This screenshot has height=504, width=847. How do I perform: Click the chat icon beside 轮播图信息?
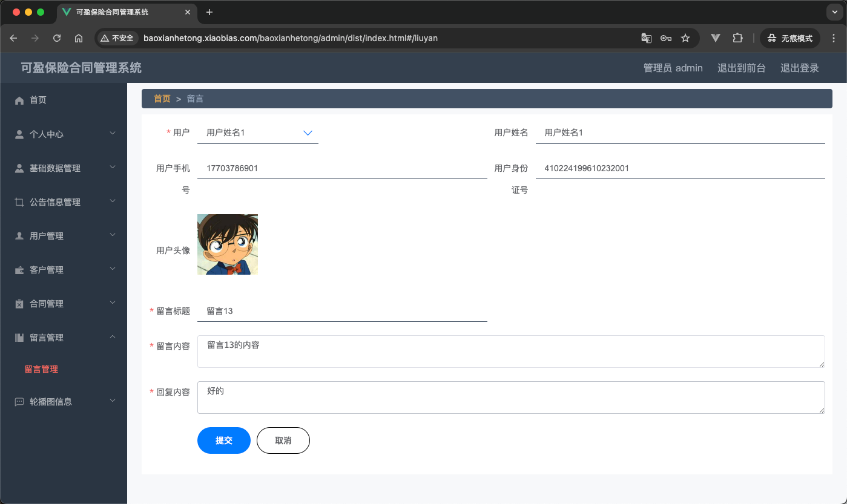(x=19, y=402)
